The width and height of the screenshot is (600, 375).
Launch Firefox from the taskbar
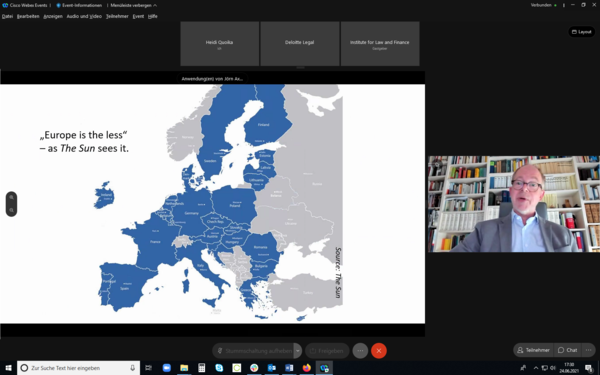coord(307,368)
